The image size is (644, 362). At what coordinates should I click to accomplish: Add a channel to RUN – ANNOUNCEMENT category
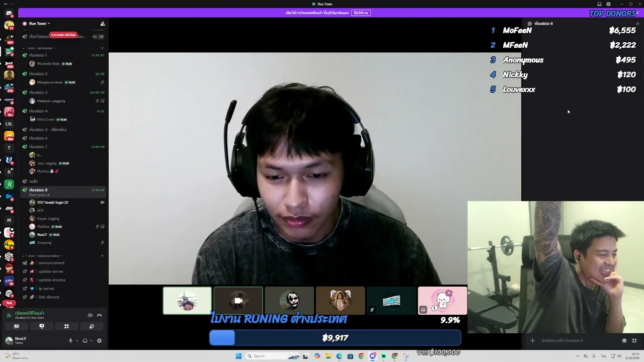pos(102,256)
